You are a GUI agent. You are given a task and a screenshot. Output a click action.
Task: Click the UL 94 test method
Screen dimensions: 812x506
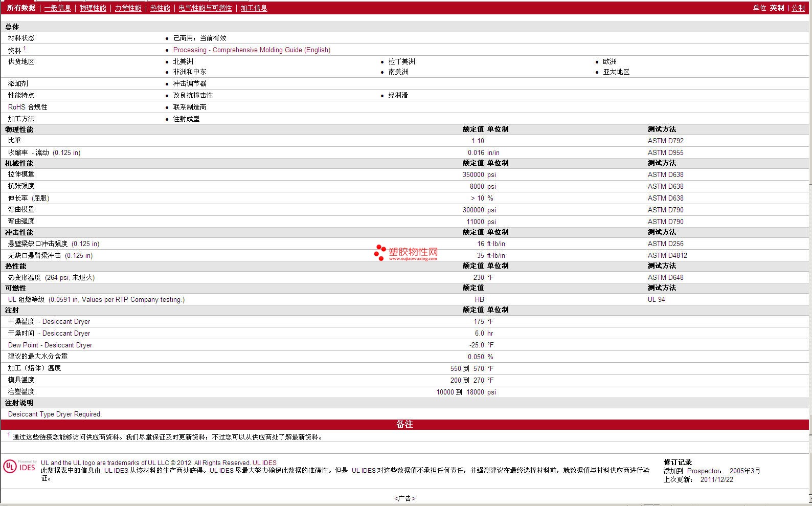pyautogui.click(x=656, y=299)
